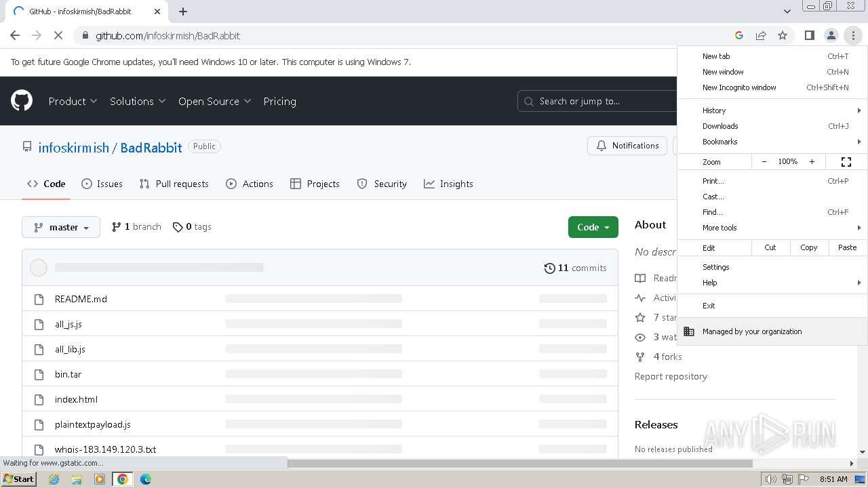Expand the Open Source dropdown
The height and width of the screenshot is (488, 868).
[x=215, y=101]
